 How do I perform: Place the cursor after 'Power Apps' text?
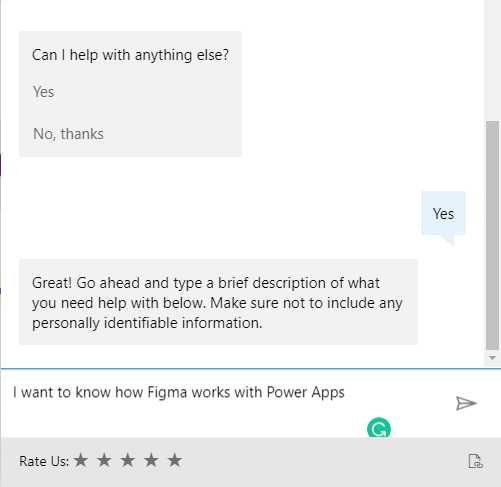click(x=346, y=392)
